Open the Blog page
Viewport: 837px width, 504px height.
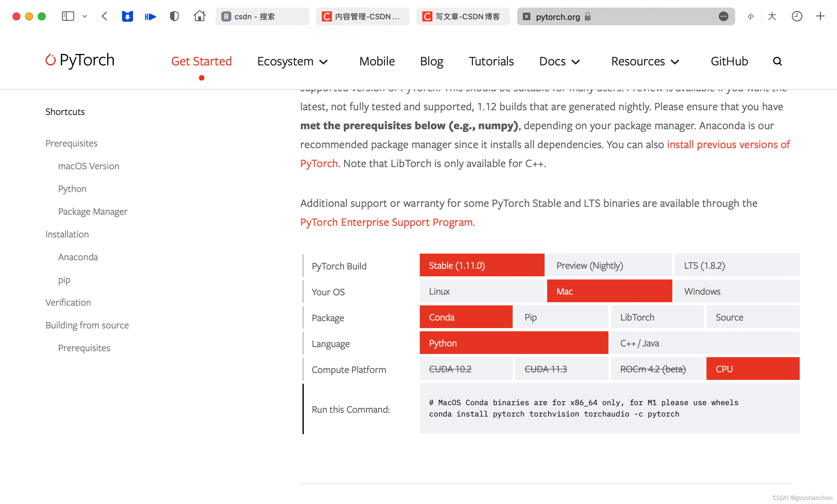(431, 62)
